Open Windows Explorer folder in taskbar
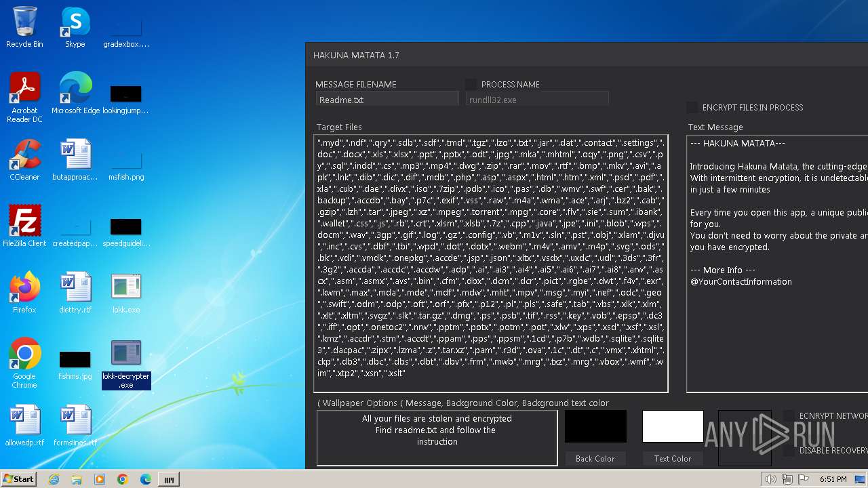 (77, 479)
